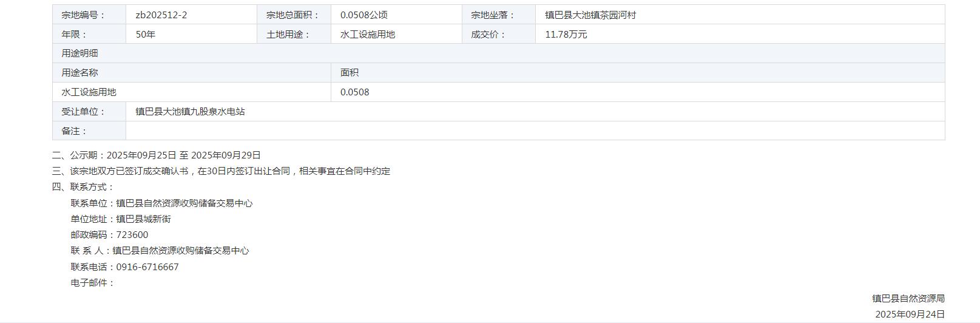The image size is (980, 323).
Task: Click the empty 备注 remarks cell
Action: point(534,131)
